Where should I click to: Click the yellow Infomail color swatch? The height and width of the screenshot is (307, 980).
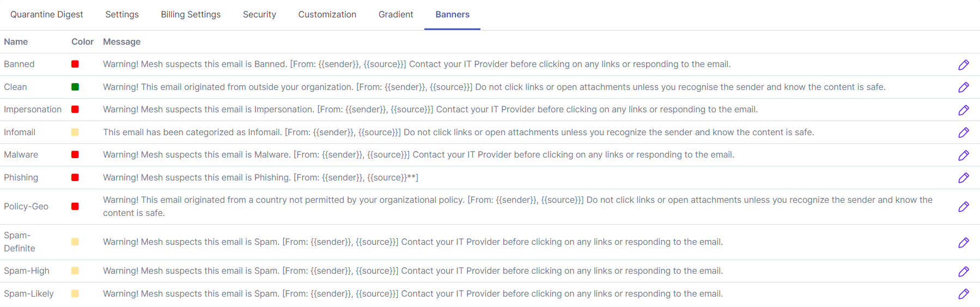(75, 132)
